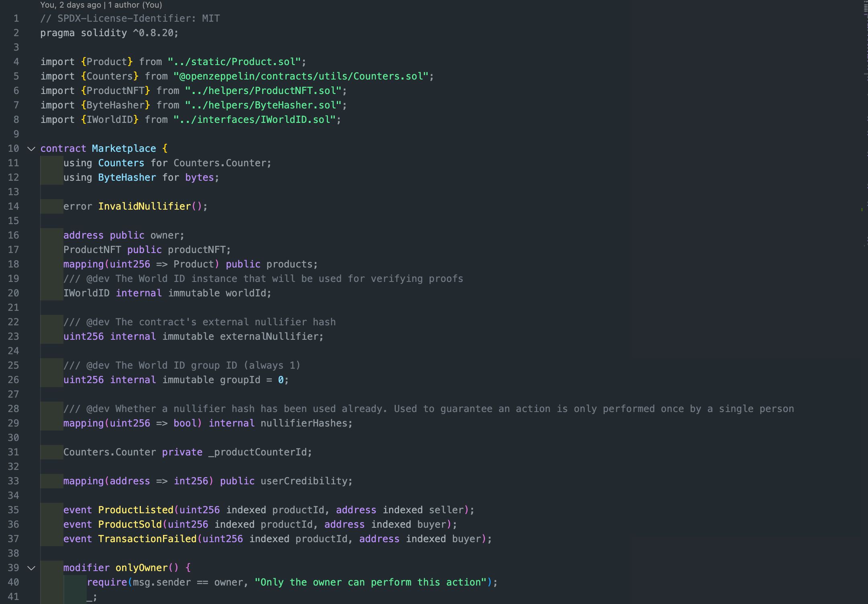Click 'userCredibility' mapping name
This screenshot has width=868, height=604.
304,481
